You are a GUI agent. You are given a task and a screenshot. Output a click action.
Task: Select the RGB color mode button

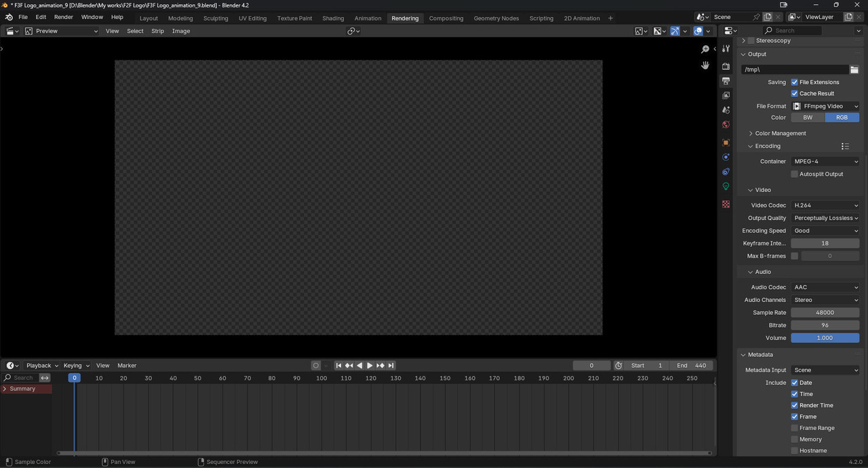click(x=842, y=117)
